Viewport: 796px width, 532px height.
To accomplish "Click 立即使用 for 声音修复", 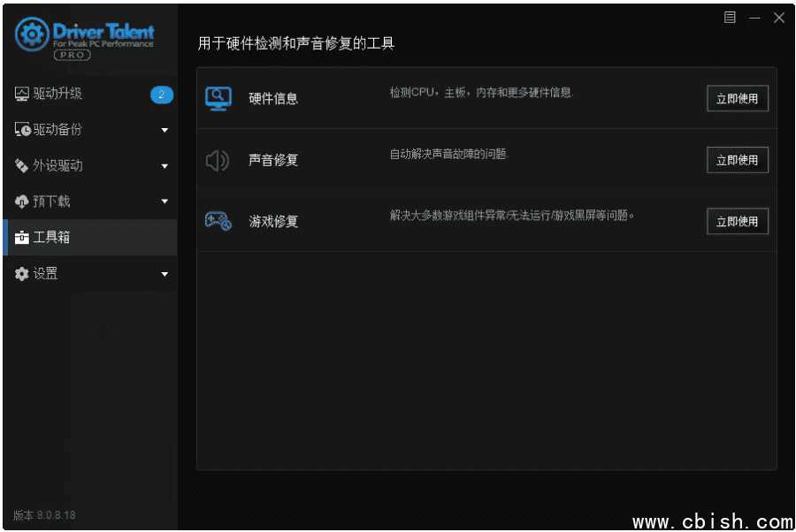I will (x=737, y=160).
